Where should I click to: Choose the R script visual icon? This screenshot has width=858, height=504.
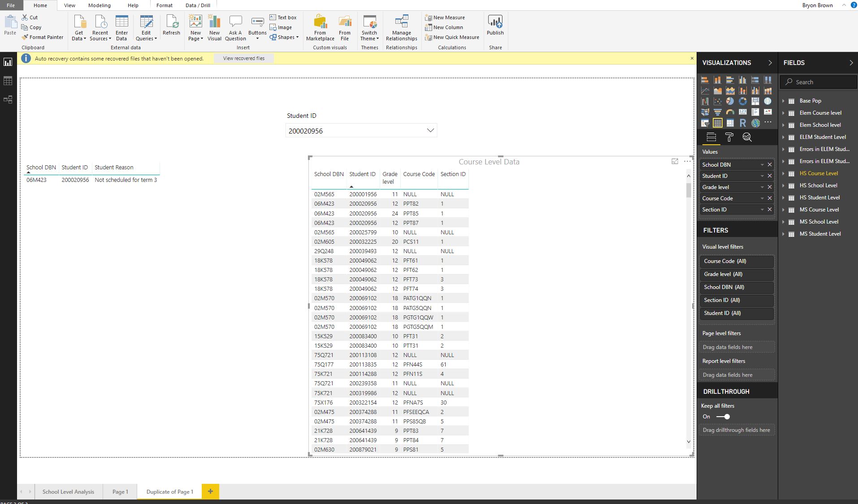pos(743,123)
